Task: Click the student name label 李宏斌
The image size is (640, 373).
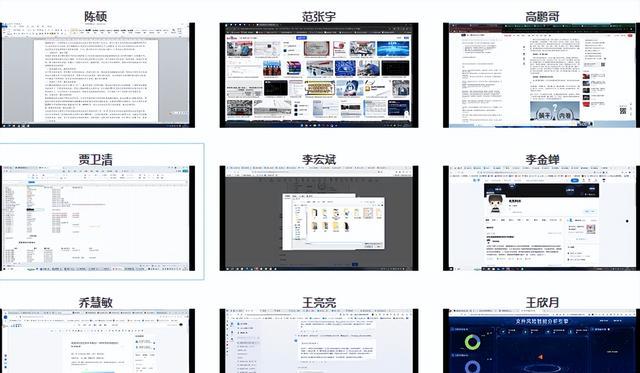Action: (x=319, y=160)
